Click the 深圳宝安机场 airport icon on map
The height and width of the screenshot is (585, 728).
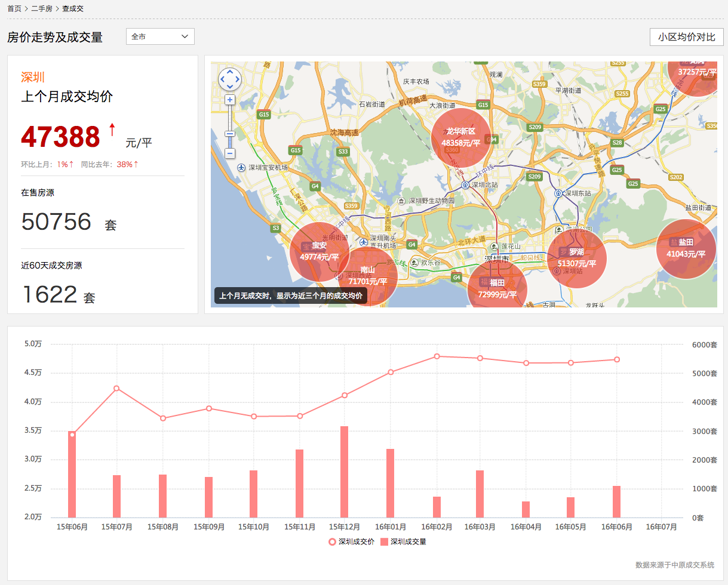point(241,168)
